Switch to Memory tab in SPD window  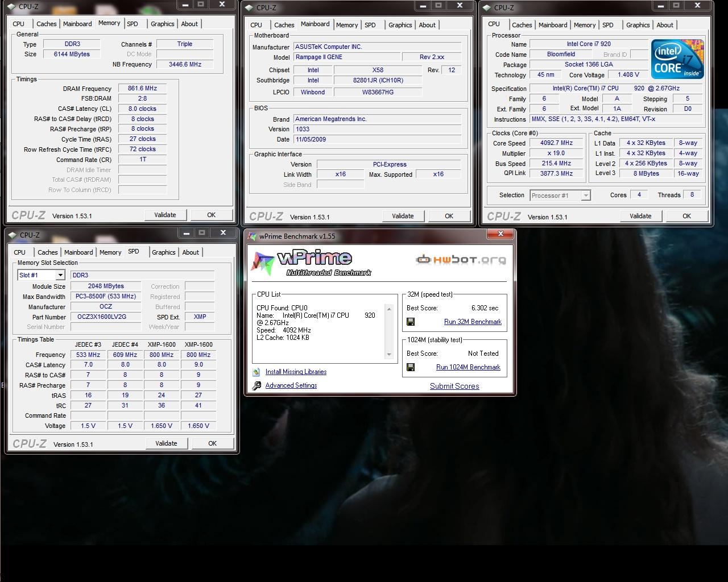(x=110, y=252)
